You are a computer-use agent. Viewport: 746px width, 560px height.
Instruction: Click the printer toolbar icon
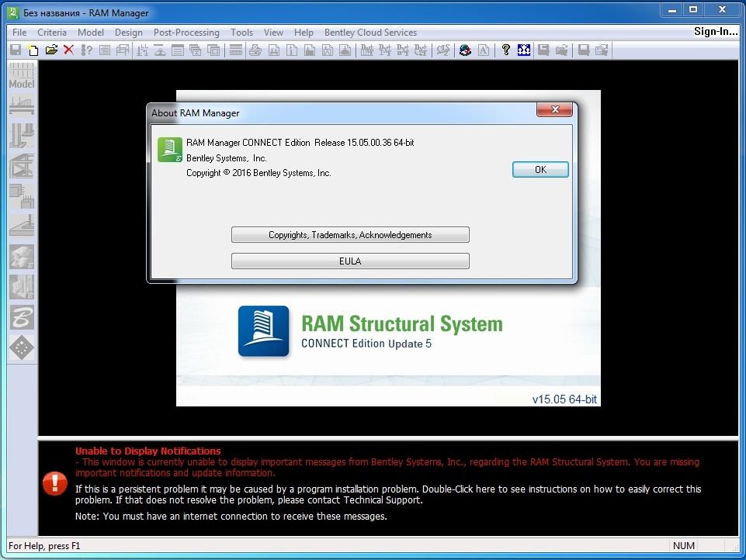pyautogui.click(x=255, y=50)
